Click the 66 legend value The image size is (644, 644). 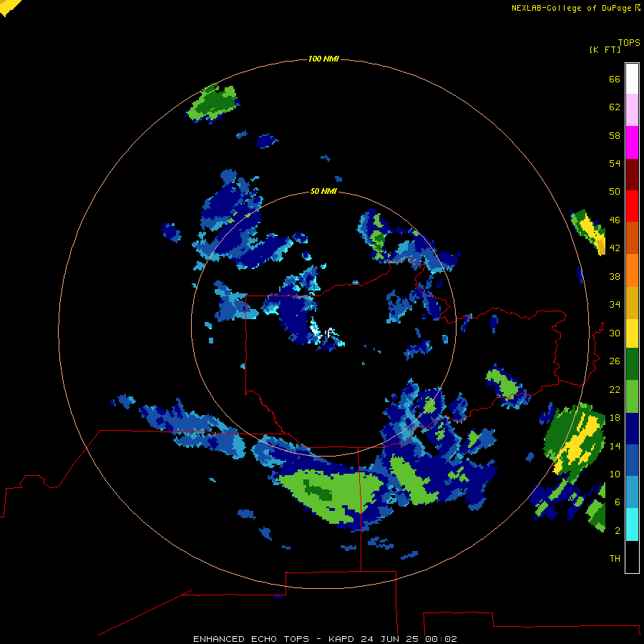click(x=615, y=79)
